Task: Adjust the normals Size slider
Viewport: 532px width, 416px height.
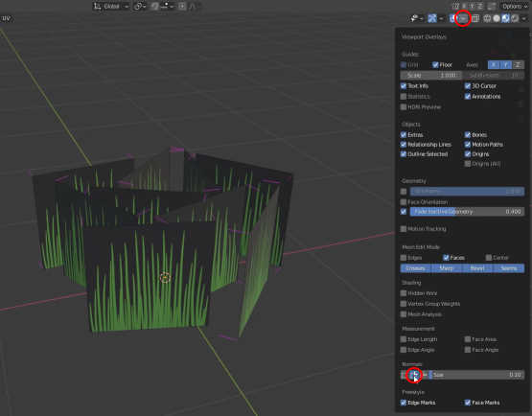Action: click(476, 375)
